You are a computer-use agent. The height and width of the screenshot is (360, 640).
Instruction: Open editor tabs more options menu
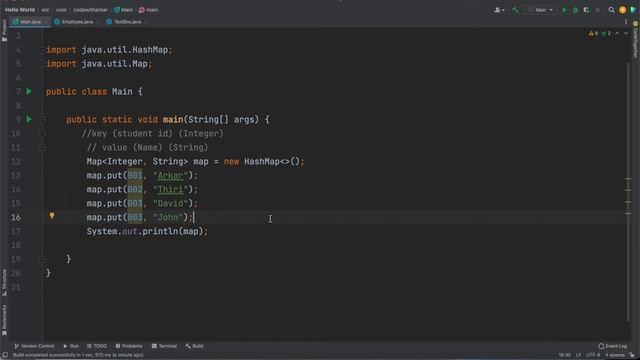(x=626, y=22)
